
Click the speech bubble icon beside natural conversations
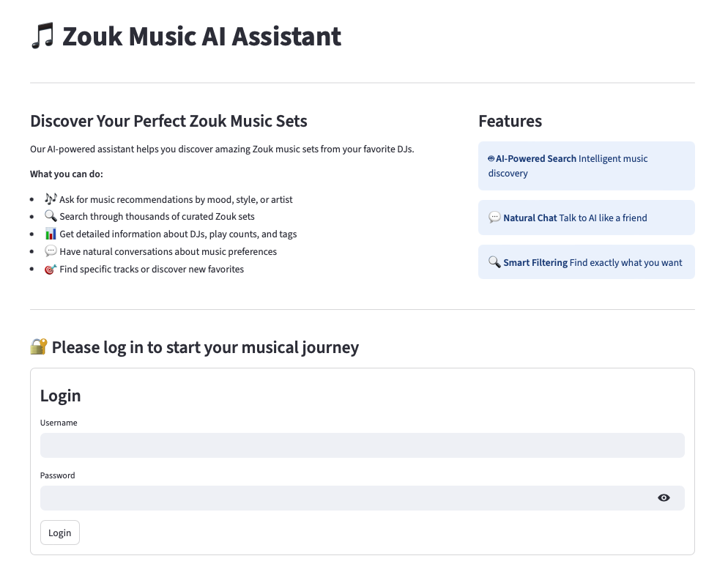pos(51,251)
